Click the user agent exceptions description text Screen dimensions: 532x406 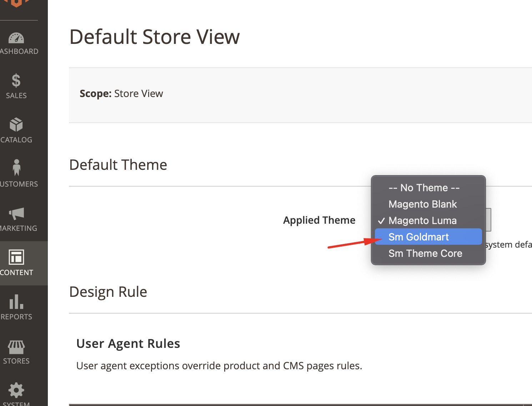[x=219, y=366]
